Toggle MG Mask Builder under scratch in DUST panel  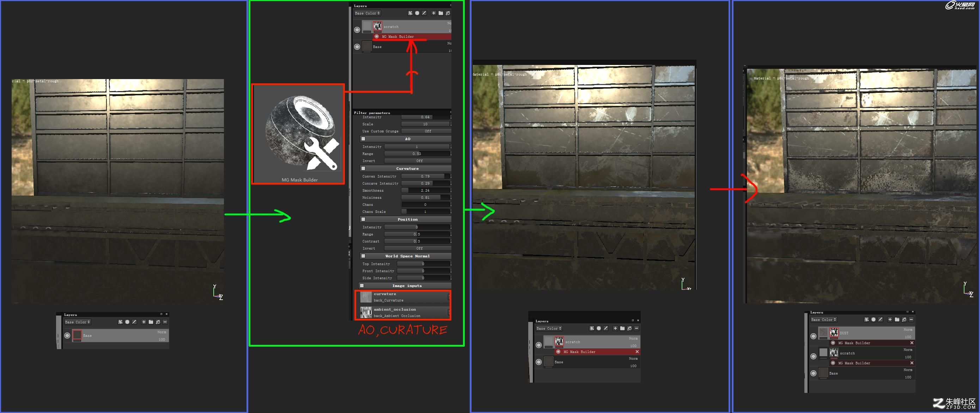point(833,363)
